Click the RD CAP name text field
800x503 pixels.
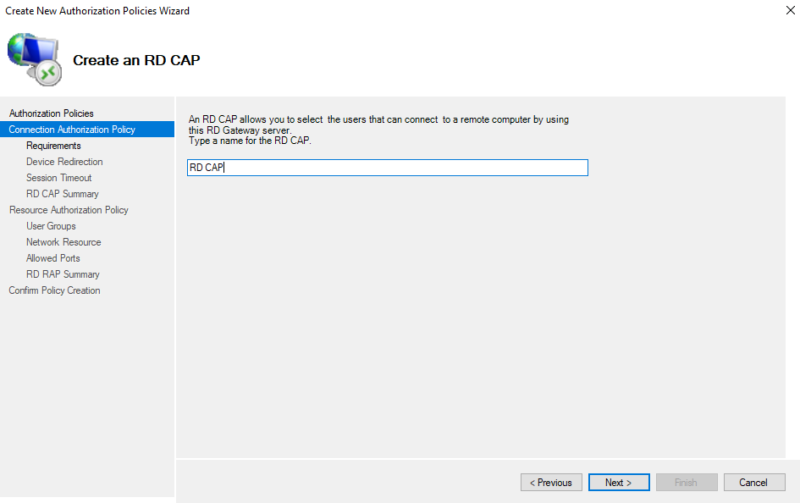pos(387,168)
